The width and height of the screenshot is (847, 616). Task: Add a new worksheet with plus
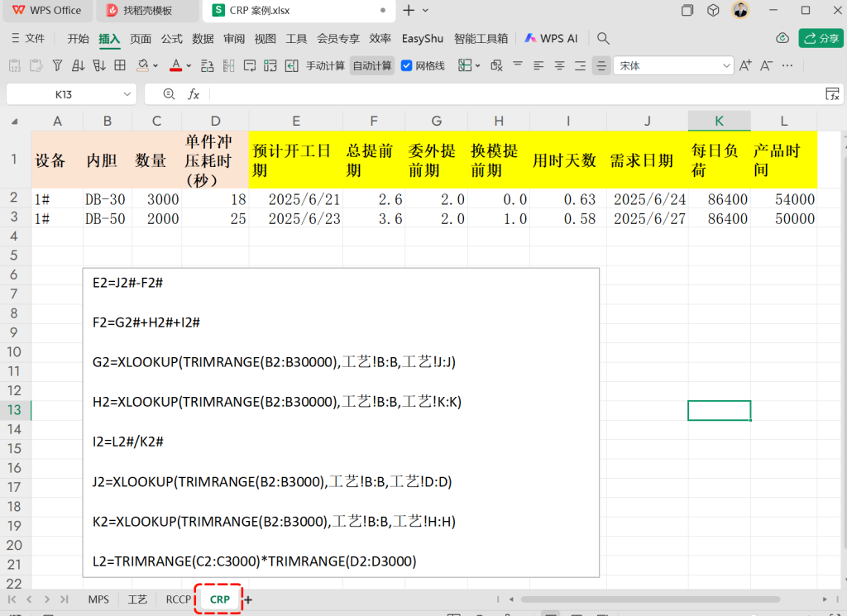point(248,599)
